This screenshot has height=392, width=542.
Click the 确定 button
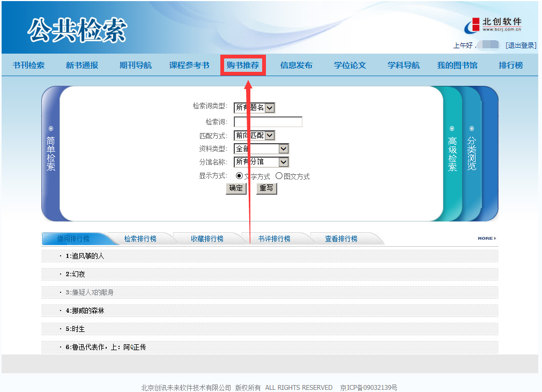[x=236, y=188]
